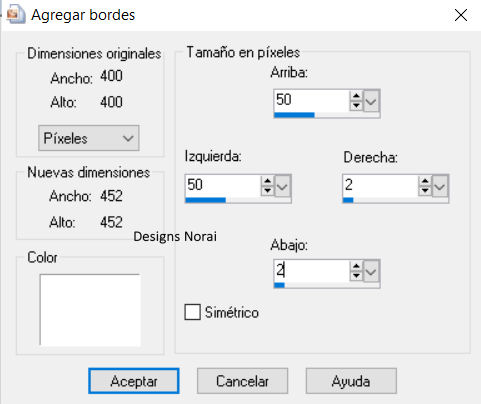The image size is (481, 404).
Task: Click the Cancelar button
Action: (242, 381)
